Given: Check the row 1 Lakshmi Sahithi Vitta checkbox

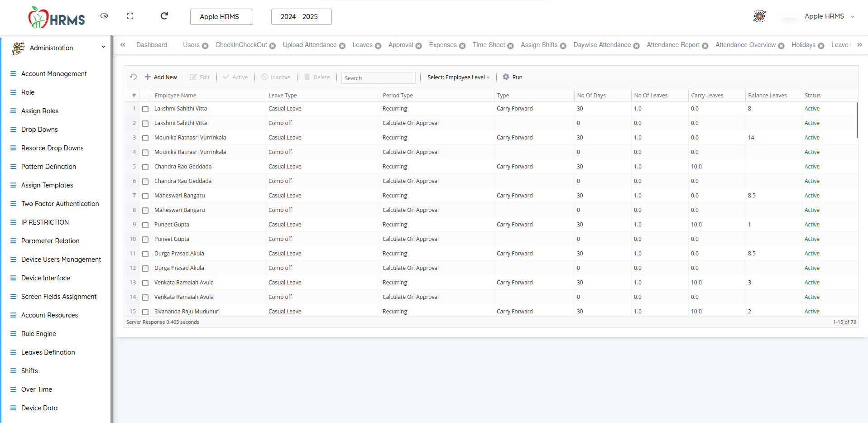Looking at the screenshot, I should [x=145, y=109].
